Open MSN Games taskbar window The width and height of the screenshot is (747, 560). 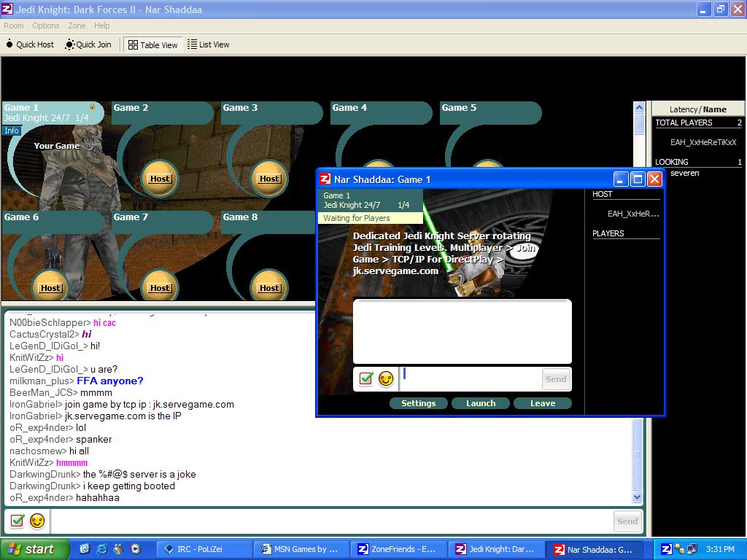click(x=301, y=550)
